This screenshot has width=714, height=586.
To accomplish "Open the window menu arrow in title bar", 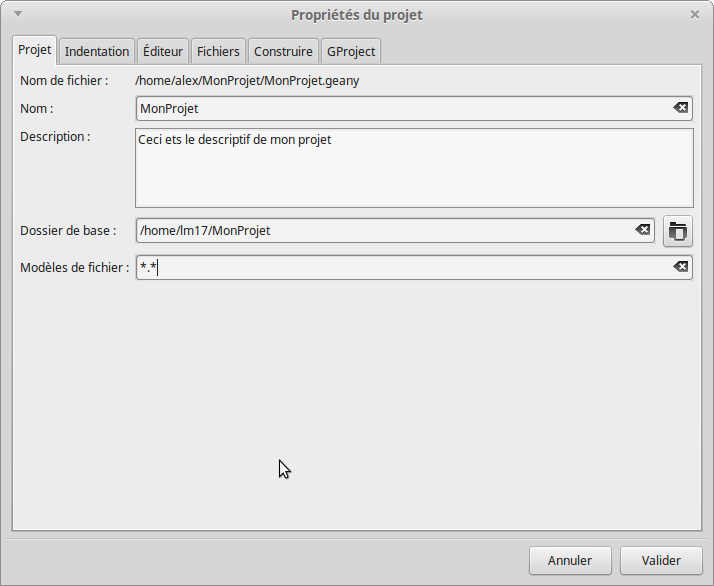I will 18,15.
